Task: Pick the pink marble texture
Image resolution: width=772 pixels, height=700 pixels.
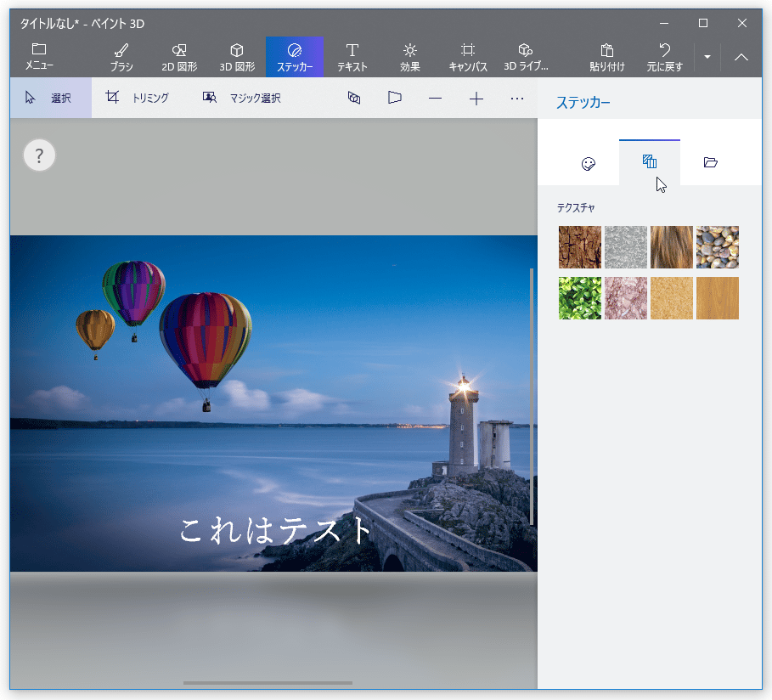Action: tap(626, 298)
